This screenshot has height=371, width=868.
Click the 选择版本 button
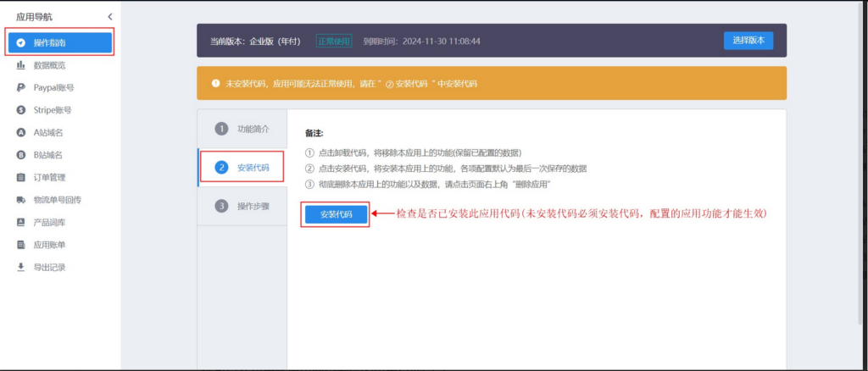click(x=748, y=41)
